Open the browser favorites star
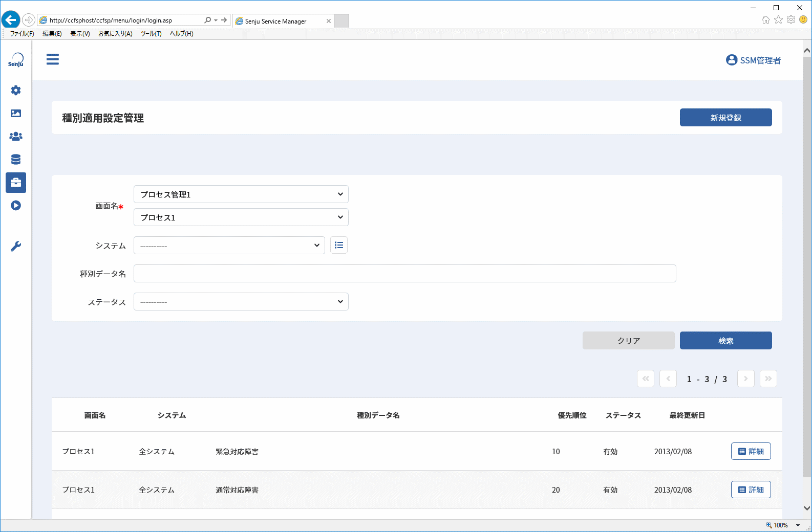This screenshot has height=532, width=812. point(778,19)
